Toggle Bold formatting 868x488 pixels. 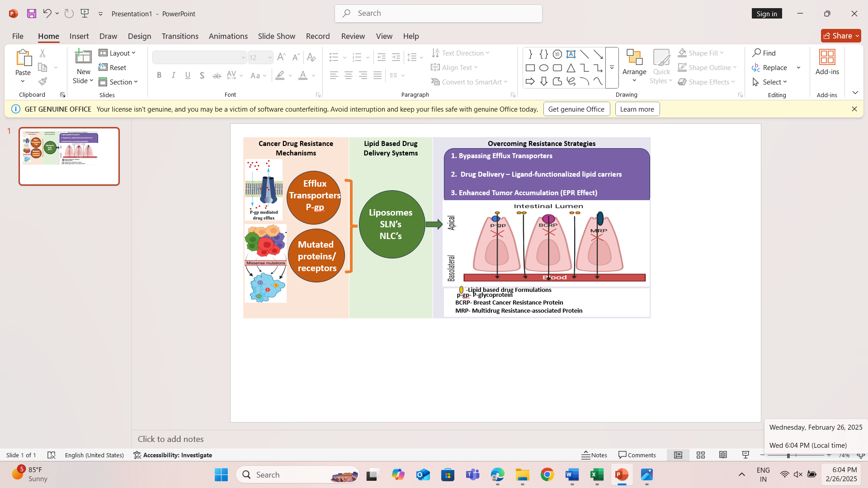click(x=159, y=75)
